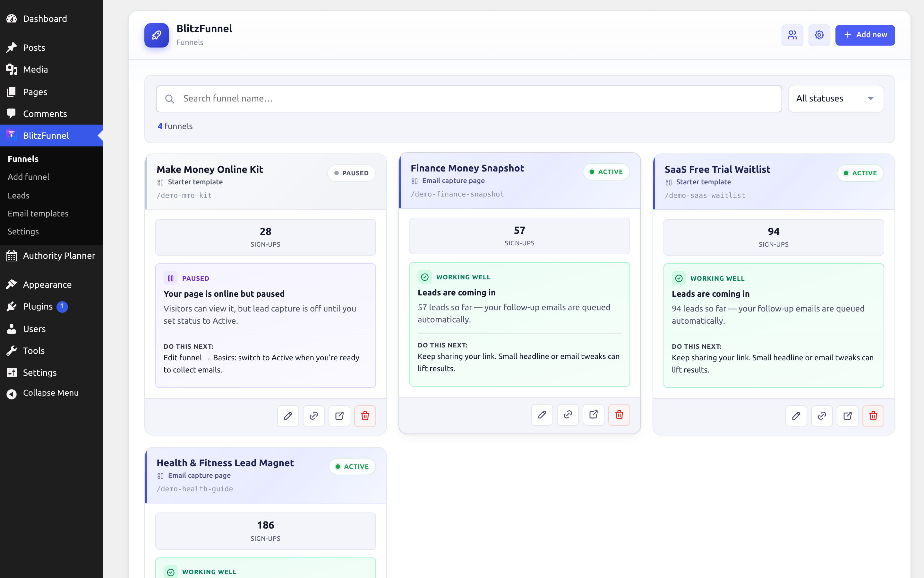Click the 28 sign-ups stat box
The image size is (924, 578).
click(x=265, y=237)
